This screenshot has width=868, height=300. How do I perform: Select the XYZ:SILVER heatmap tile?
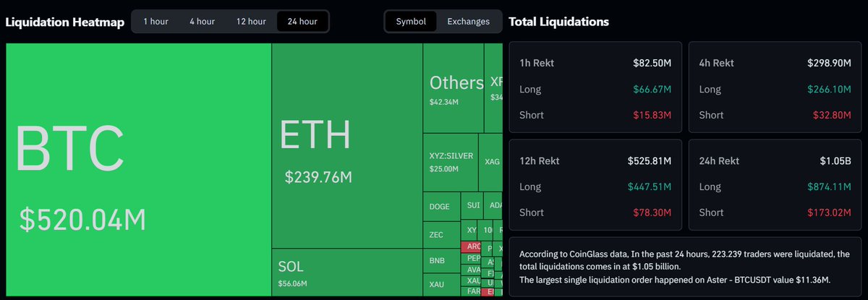pos(451,163)
